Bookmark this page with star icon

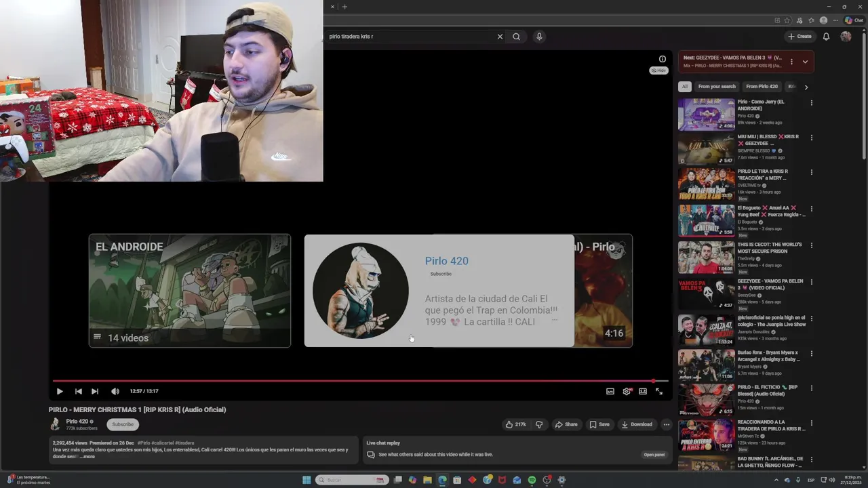pos(787,20)
